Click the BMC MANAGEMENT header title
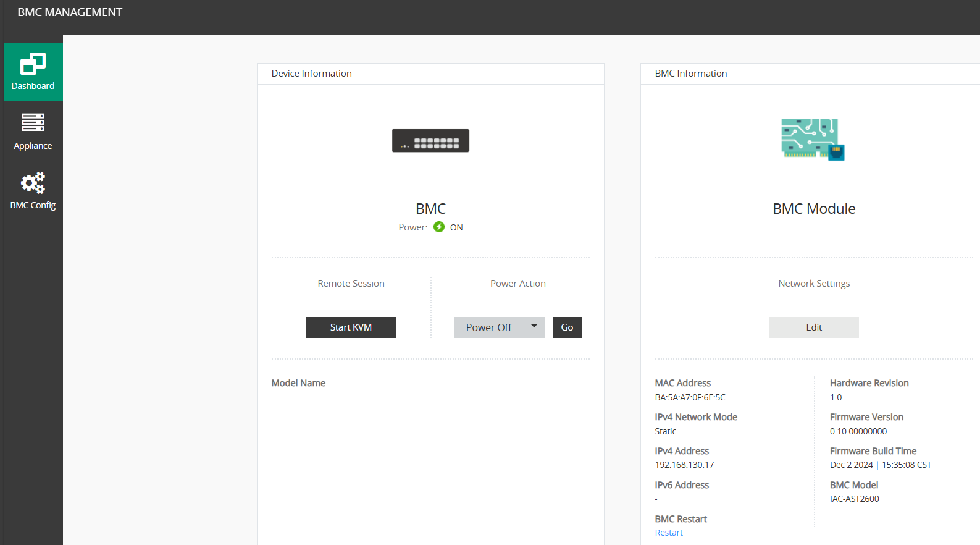This screenshot has width=980, height=545. point(70,12)
